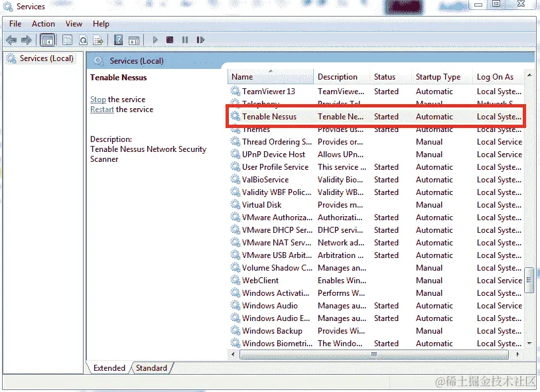Click the Back arrow in toolbar
Image resolution: width=540 pixels, height=392 pixels.
coord(11,40)
